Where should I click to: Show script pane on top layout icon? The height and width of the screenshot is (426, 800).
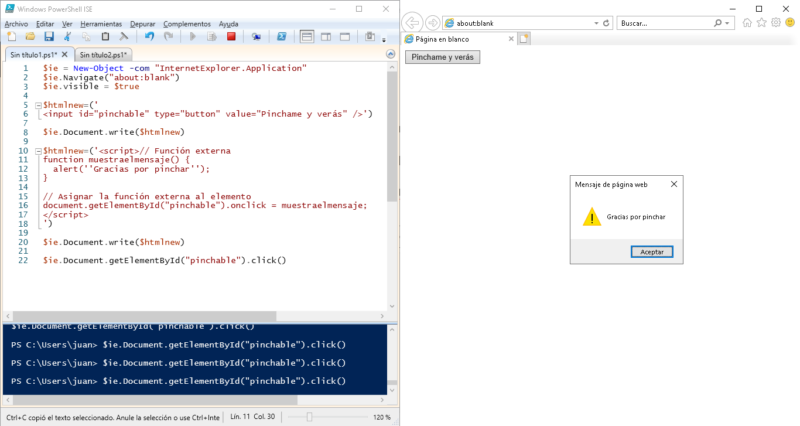pos(307,37)
